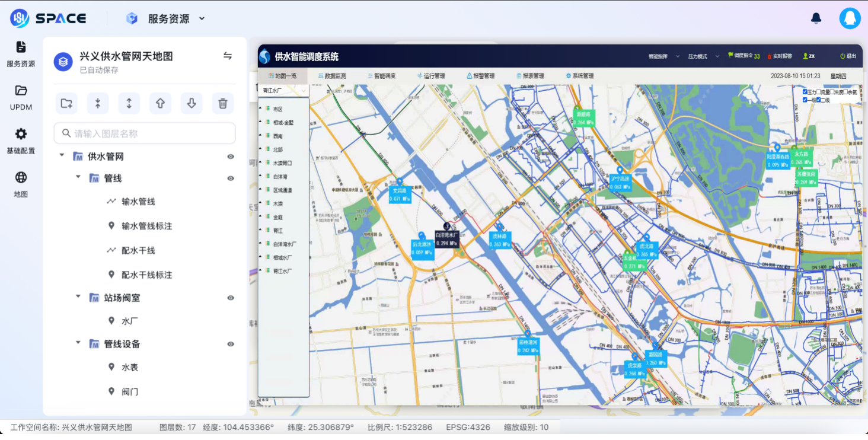Viewport: 868px width, 440px height.
Task: Move layer up with the up arrow icon
Action: tap(160, 103)
